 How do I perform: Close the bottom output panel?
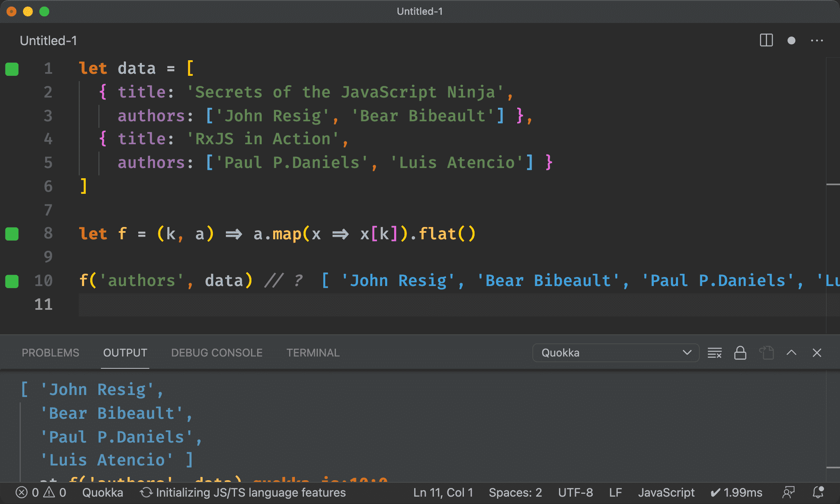pyautogui.click(x=817, y=353)
